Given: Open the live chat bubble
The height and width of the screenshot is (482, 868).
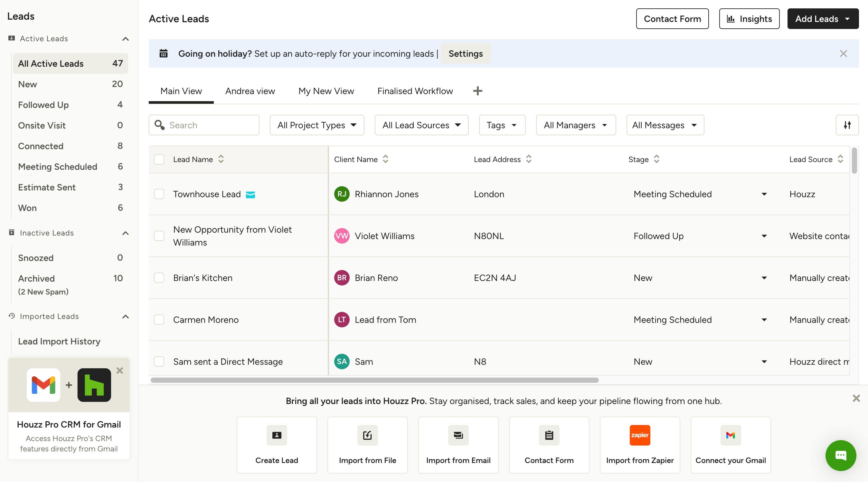Looking at the screenshot, I should pyautogui.click(x=841, y=455).
